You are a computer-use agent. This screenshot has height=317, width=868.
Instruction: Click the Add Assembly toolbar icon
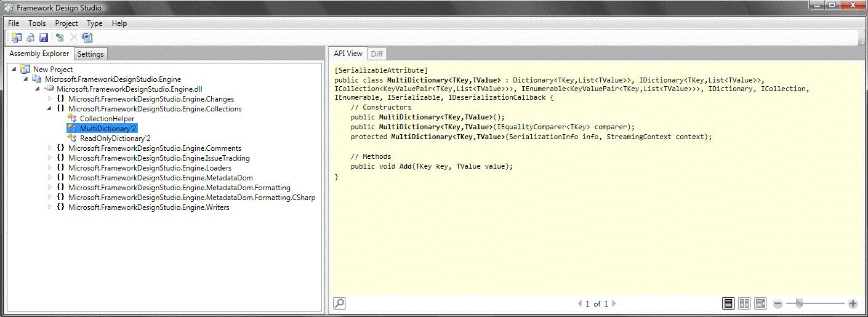click(x=60, y=38)
